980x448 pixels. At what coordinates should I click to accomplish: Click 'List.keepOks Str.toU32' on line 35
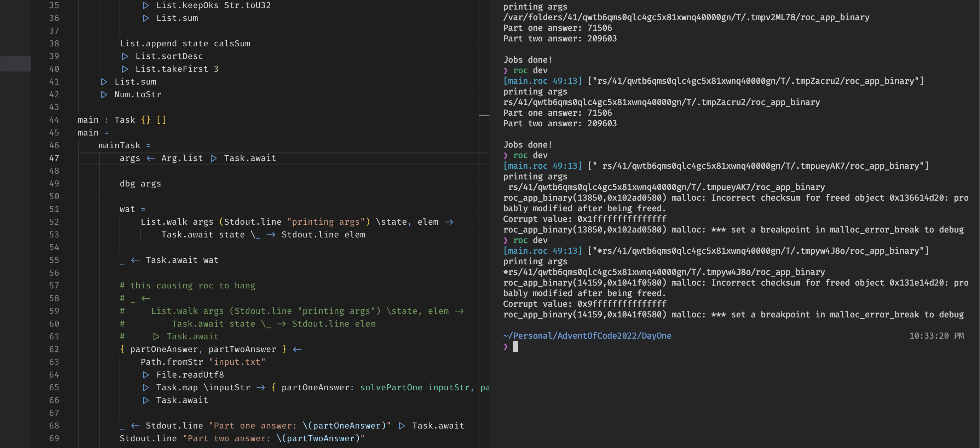[213, 5]
